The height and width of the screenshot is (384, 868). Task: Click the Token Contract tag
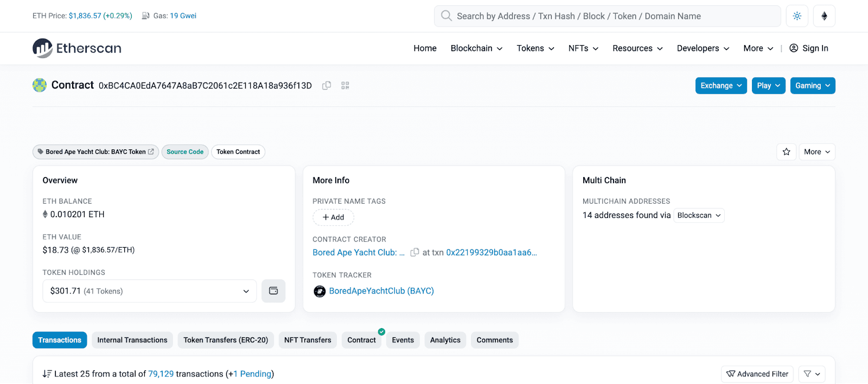[238, 152]
